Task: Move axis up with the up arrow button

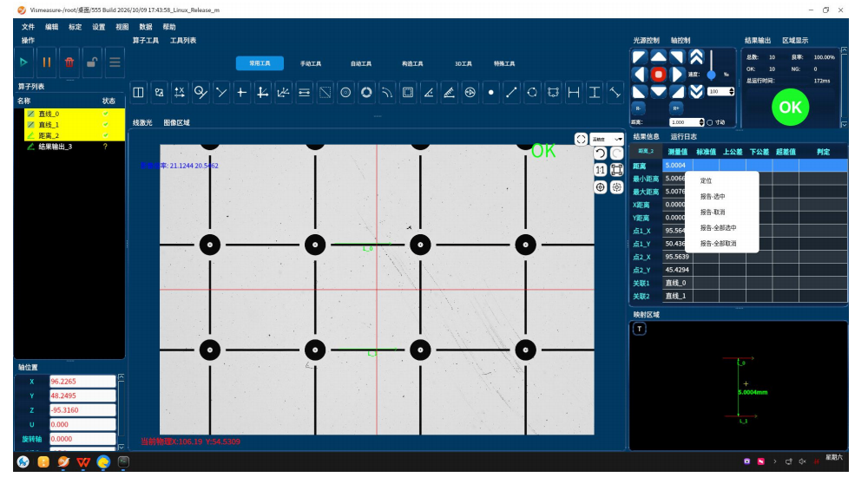Action: coord(658,57)
